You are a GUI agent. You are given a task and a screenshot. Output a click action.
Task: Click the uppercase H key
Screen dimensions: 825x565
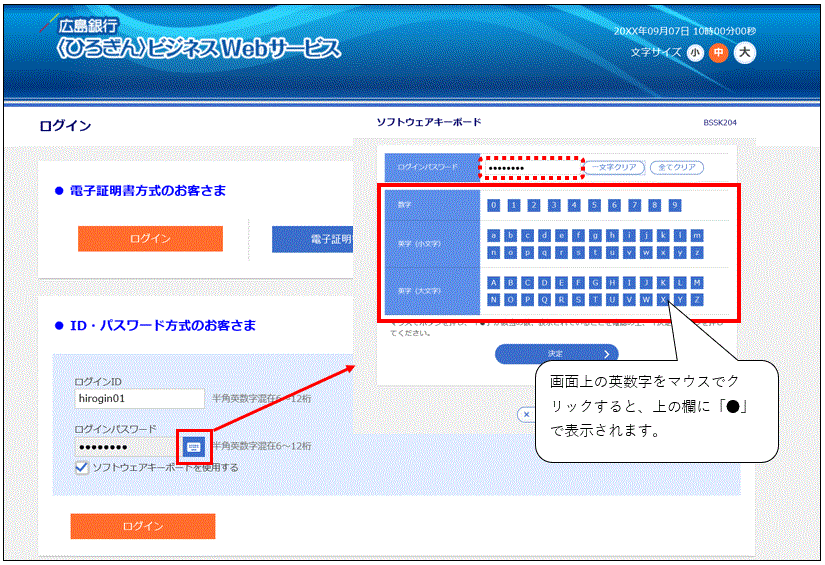(x=612, y=283)
